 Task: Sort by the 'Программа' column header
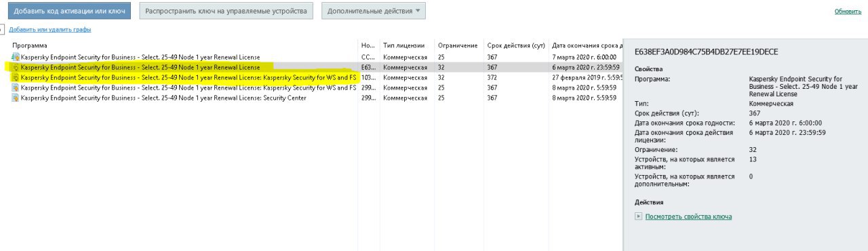coord(30,45)
